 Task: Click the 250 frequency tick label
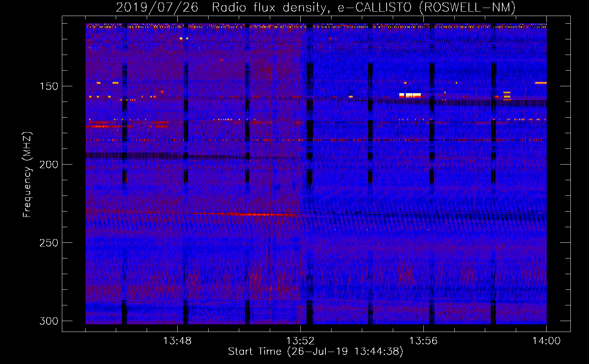click(48, 243)
